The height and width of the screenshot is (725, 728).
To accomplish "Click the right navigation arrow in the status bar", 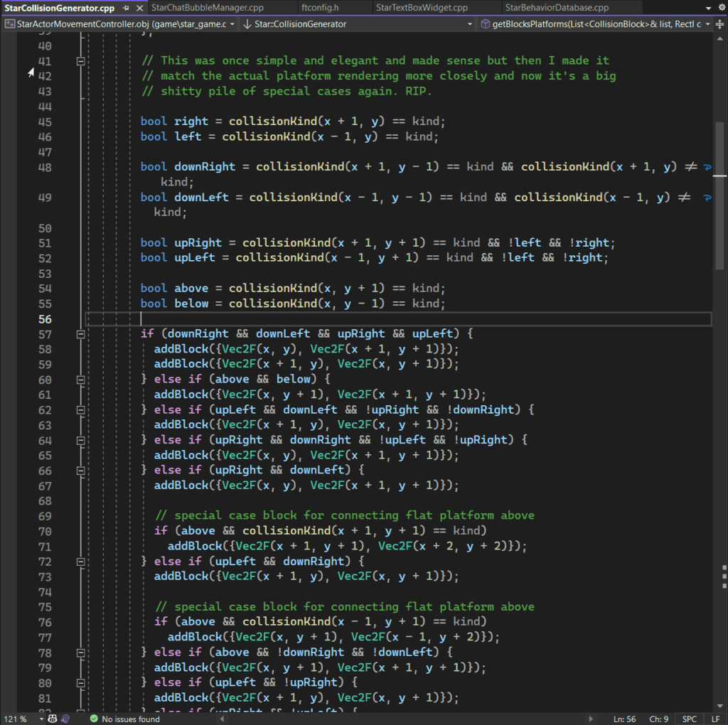I will (x=591, y=719).
